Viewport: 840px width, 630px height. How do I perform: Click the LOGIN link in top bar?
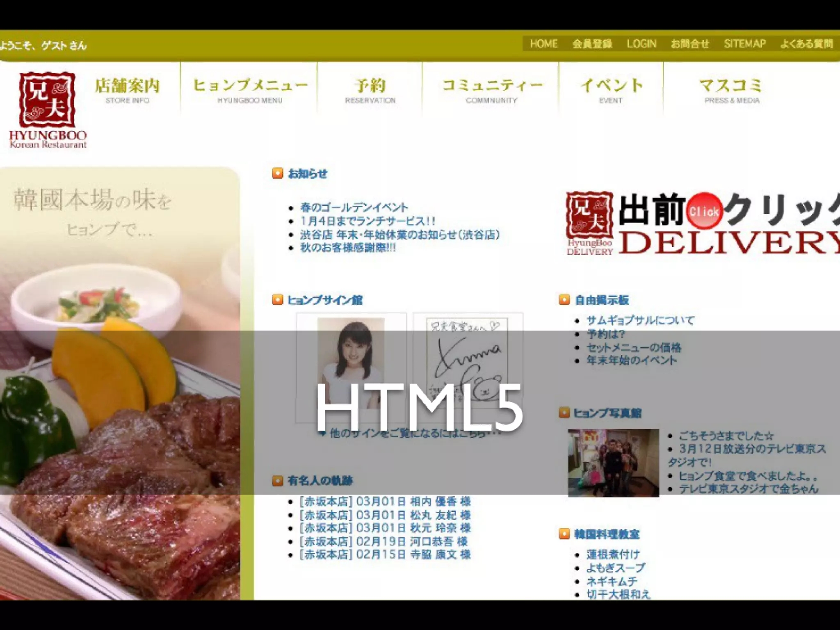[641, 44]
